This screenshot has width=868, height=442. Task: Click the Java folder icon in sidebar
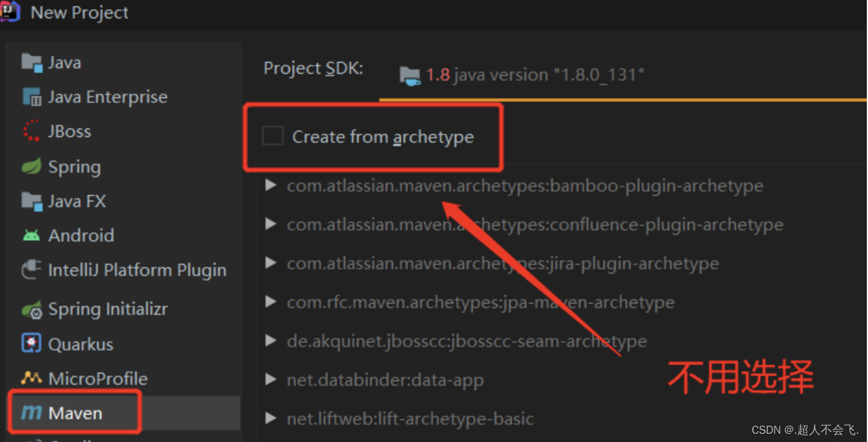[x=32, y=63]
